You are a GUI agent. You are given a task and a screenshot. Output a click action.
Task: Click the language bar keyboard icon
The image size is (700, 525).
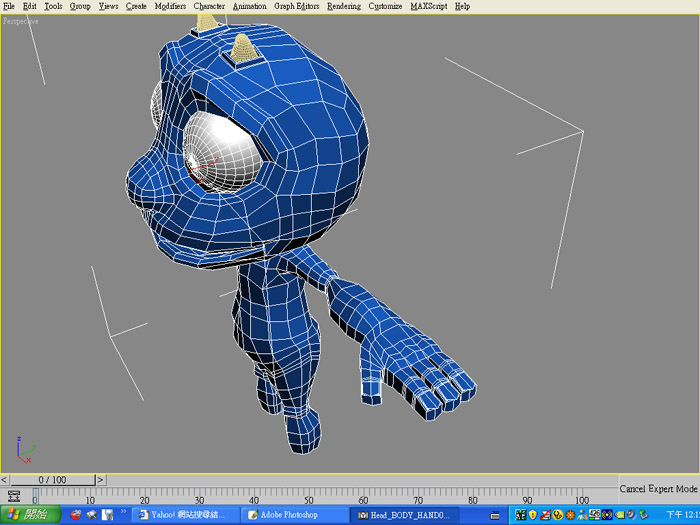[494, 515]
